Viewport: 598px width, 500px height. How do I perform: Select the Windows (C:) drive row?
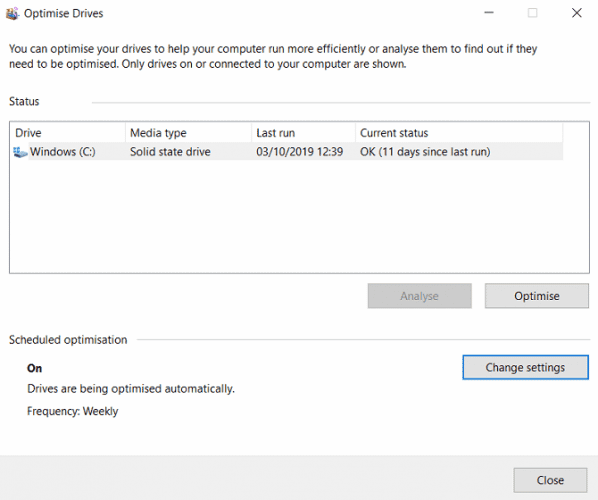tap(288, 152)
